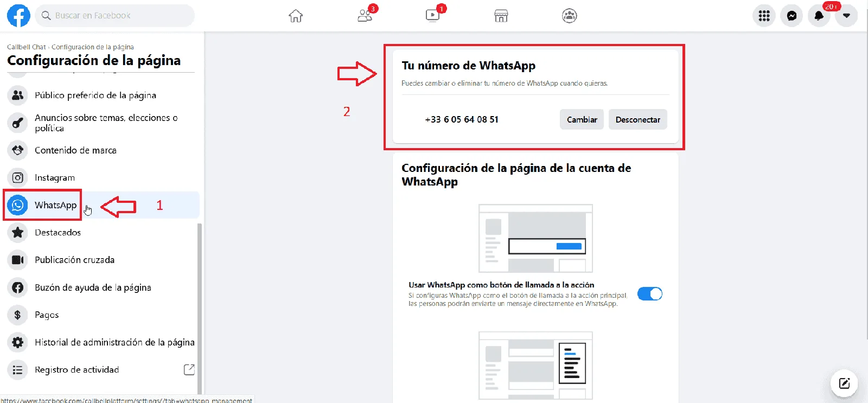Click the Publicación cruzada camera icon
868x403 pixels.
pyautogui.click(x=18, y=260)
